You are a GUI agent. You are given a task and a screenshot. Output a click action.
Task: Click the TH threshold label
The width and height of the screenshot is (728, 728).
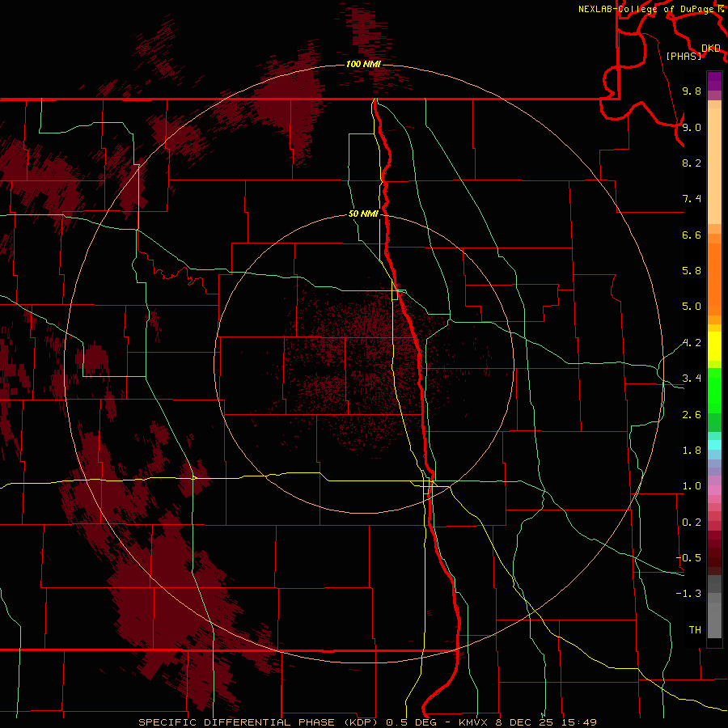tap(695, 630)
